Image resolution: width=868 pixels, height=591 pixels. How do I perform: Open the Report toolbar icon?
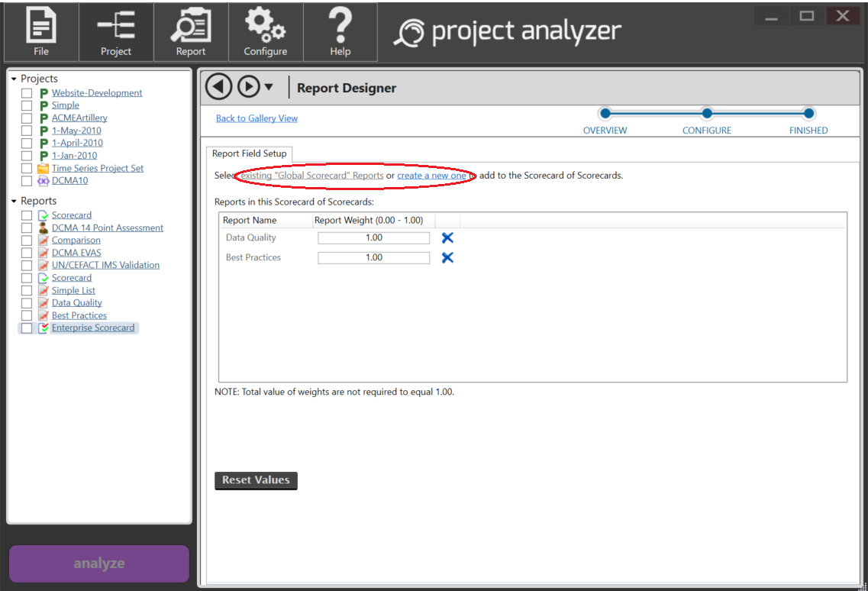tap(191, 32)
